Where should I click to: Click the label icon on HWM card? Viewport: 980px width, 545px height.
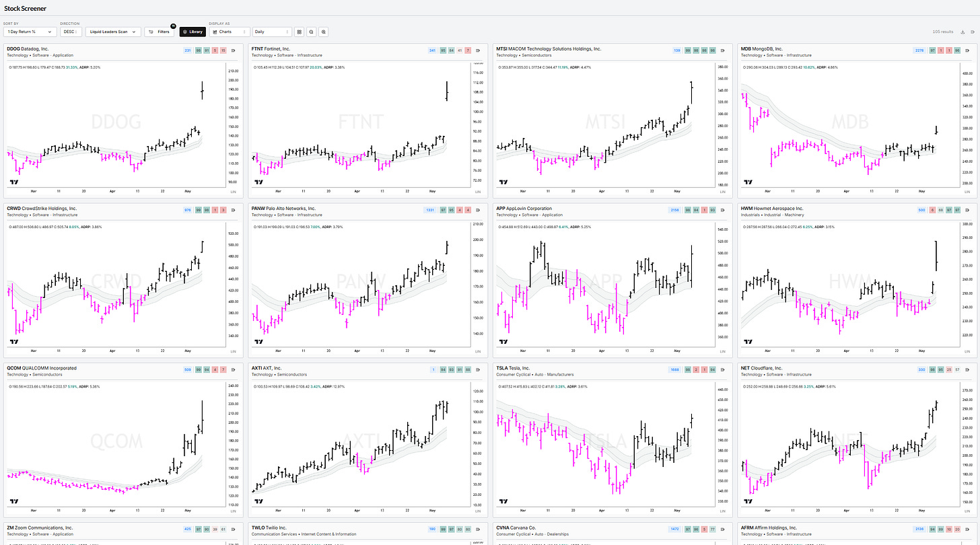point(966,209)
